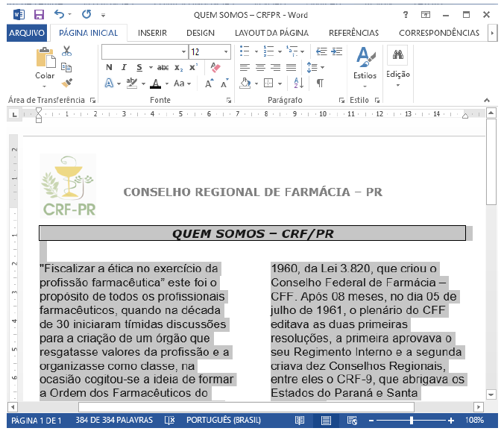The height and width of the screenshot is (434, 504).
Task: Increase paragraph indent
Action: tap(336, 51)
